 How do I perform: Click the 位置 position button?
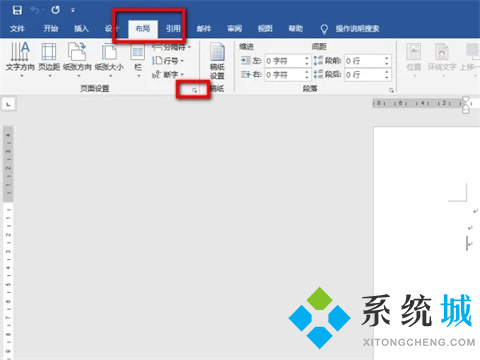(x=414, y=60)
